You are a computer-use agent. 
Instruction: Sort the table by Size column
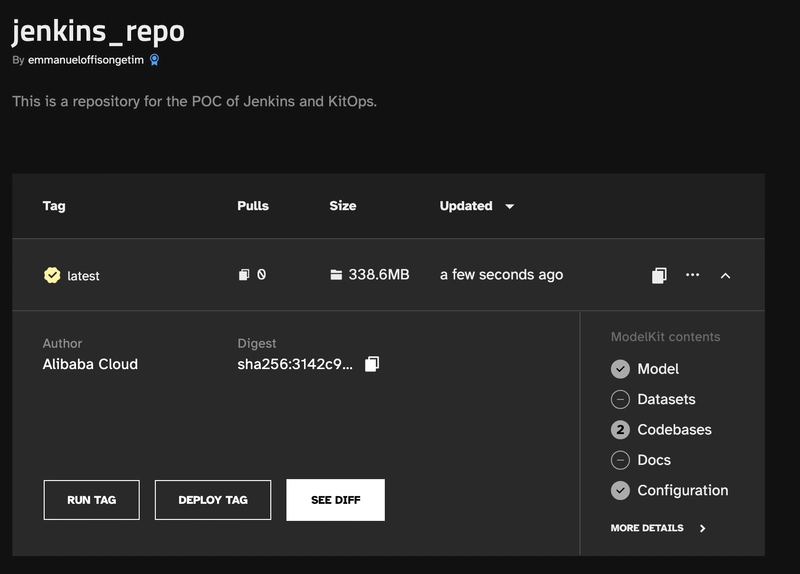pos(343,206)
